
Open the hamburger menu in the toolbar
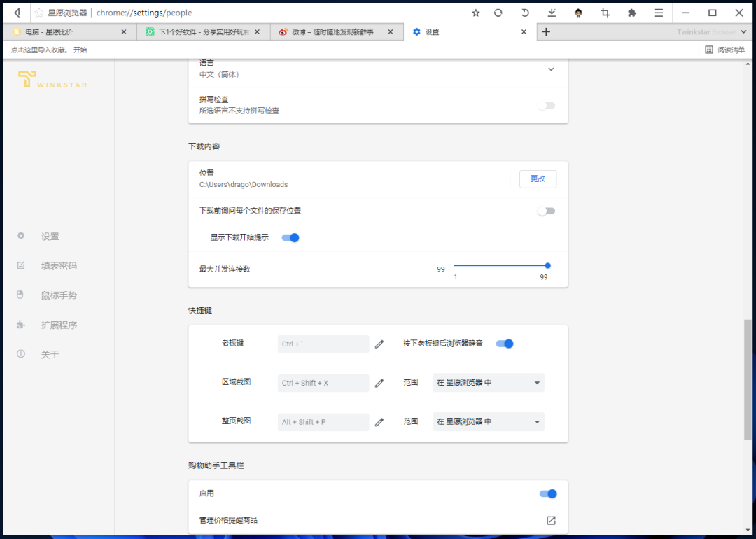[658, 13]
